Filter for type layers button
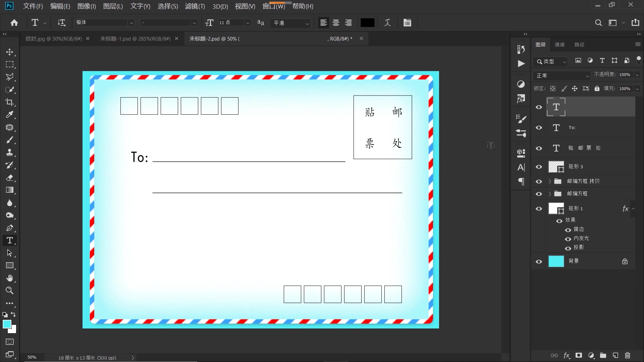Screen dimensions: 644x362 (602, 60)
